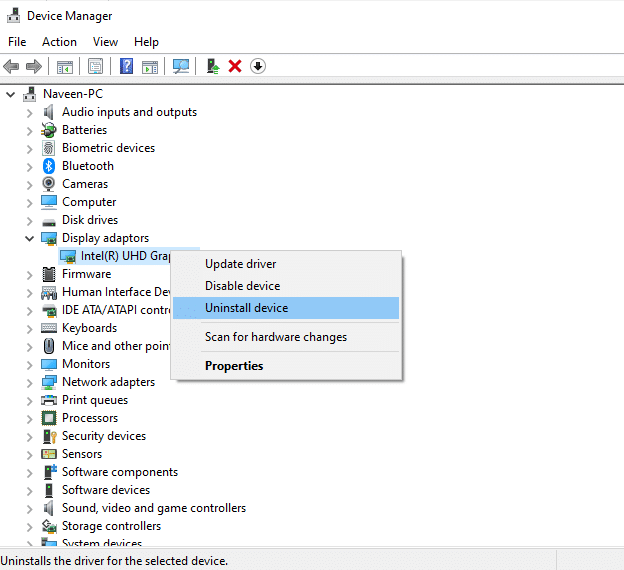Expand the Network adapters category

click(30, 382)
